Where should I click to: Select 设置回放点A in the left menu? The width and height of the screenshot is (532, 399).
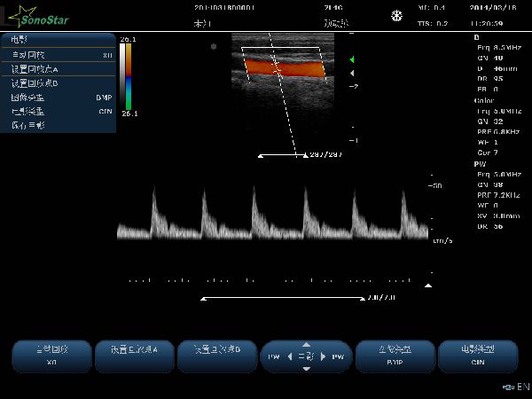point(59,69)
